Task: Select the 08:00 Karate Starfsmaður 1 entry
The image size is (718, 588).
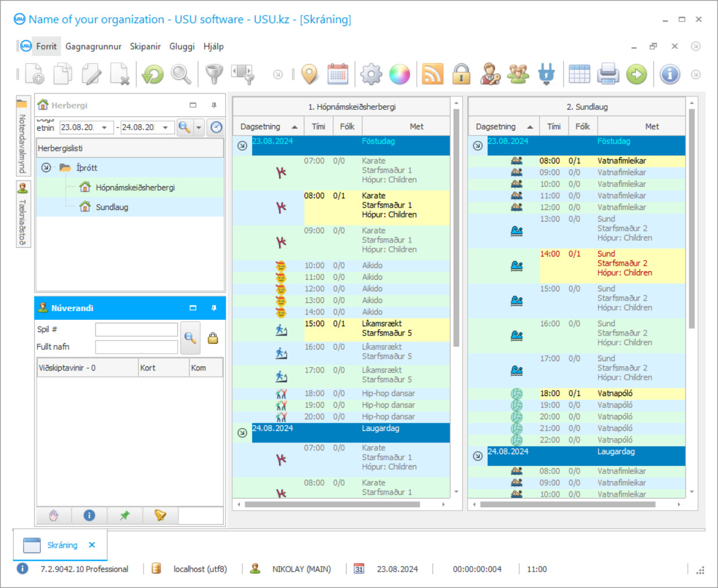Action: pyautogui.click(x=341, y=208)
